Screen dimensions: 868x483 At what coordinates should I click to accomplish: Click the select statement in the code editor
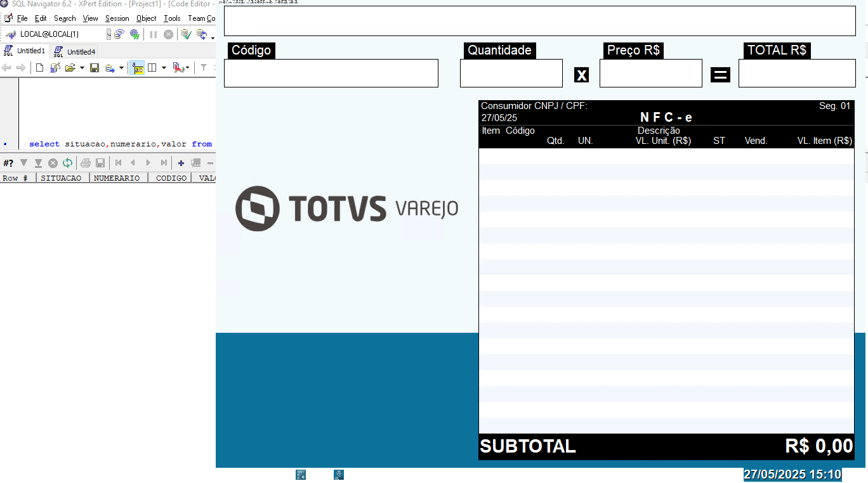pos(121,144)
